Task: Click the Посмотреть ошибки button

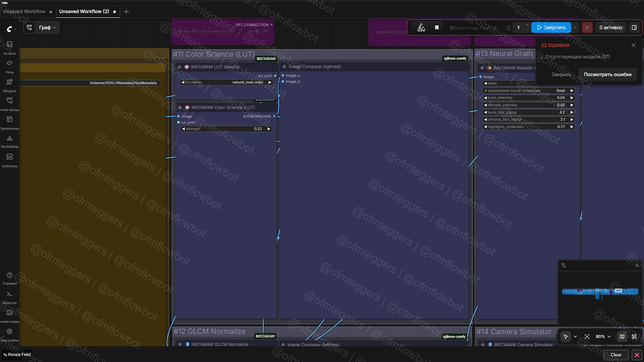Action: (607, 74)
